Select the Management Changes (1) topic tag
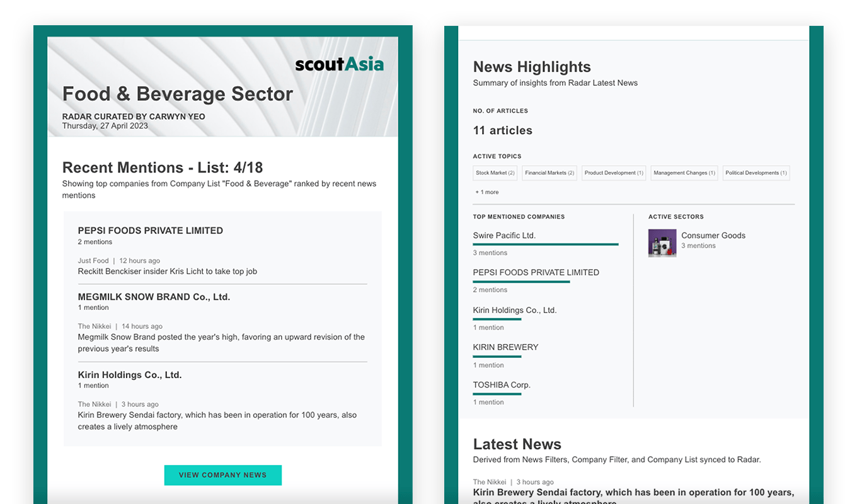 click(x=684, y=173)
